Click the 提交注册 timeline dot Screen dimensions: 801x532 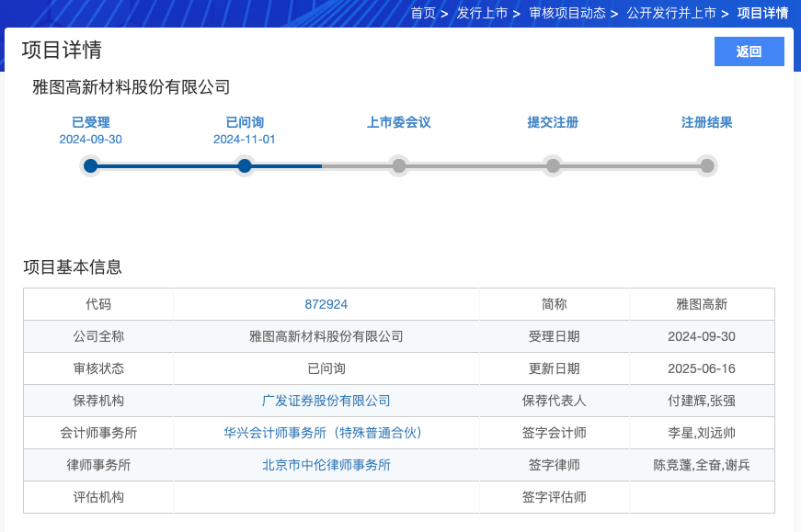(x=553, y=166)
